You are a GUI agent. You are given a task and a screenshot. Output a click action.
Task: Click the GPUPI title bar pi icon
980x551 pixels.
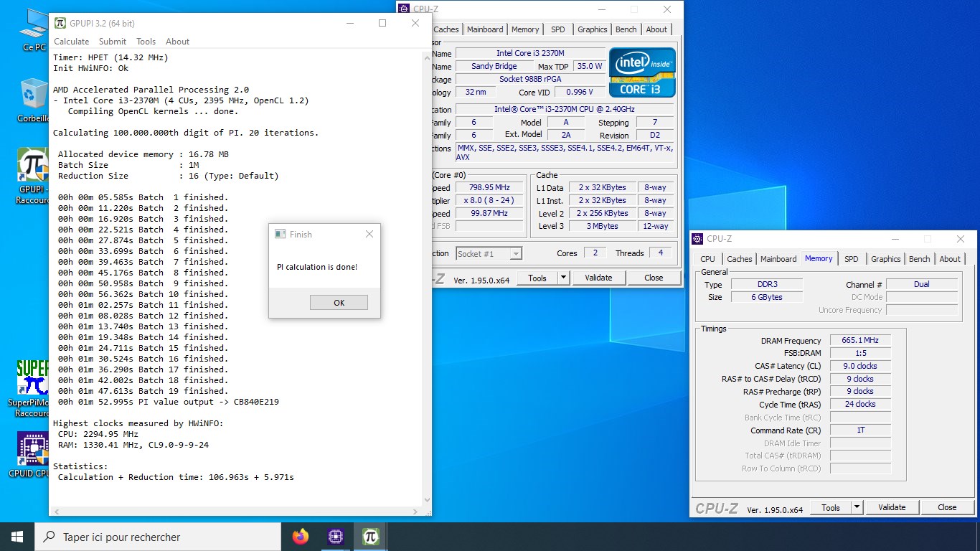pyautogui.click(x=60, y=23)
